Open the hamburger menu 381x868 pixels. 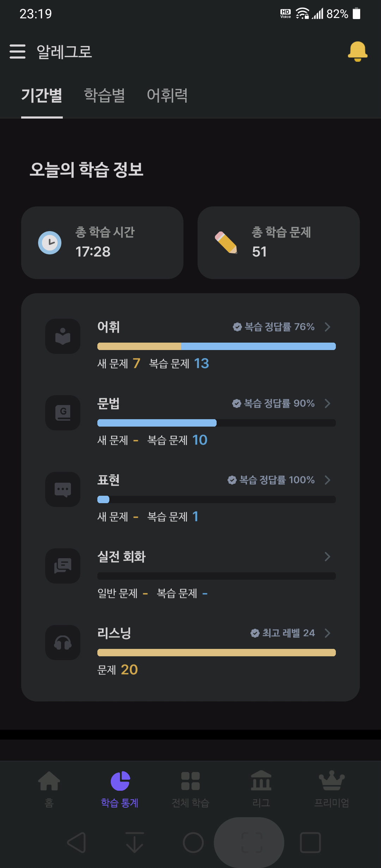tap(17, 52)
